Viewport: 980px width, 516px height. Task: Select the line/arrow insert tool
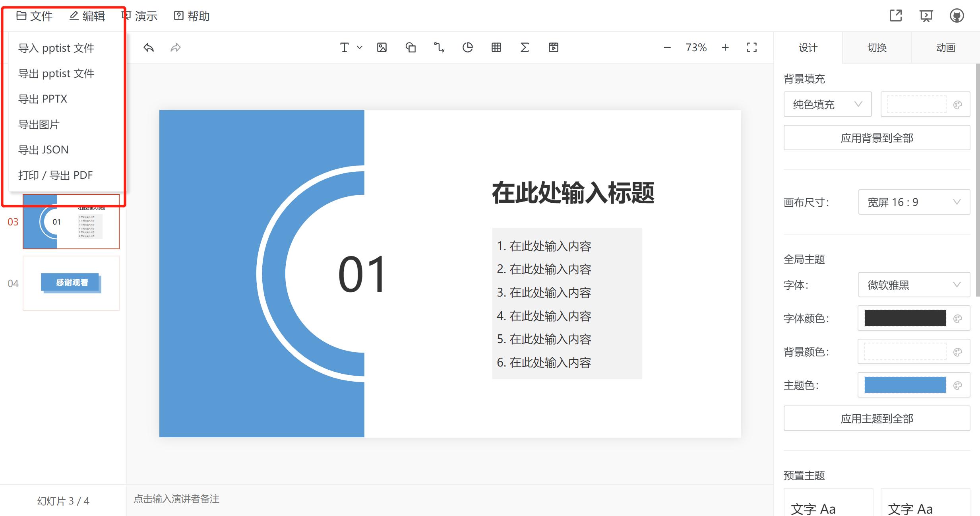click(x=439, y=47)
